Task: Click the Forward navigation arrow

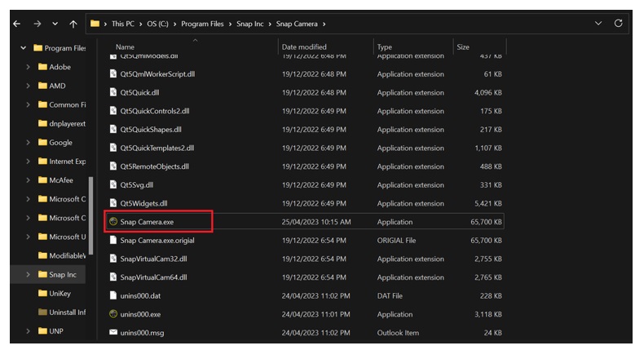Action: pos(36,24)
